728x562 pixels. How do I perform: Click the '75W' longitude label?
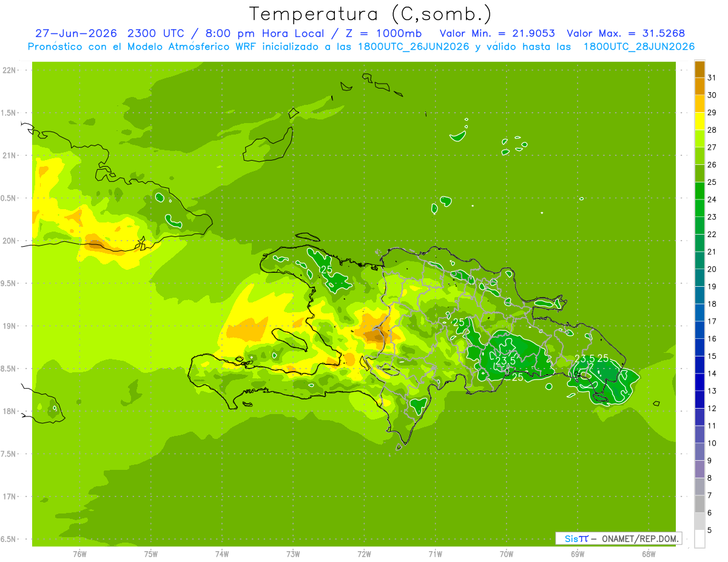[151, 554]
